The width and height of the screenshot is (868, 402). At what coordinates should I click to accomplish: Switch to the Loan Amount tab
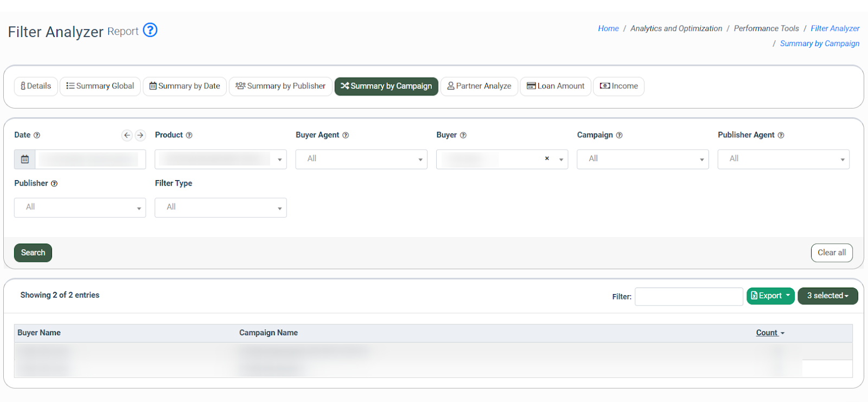556,86
